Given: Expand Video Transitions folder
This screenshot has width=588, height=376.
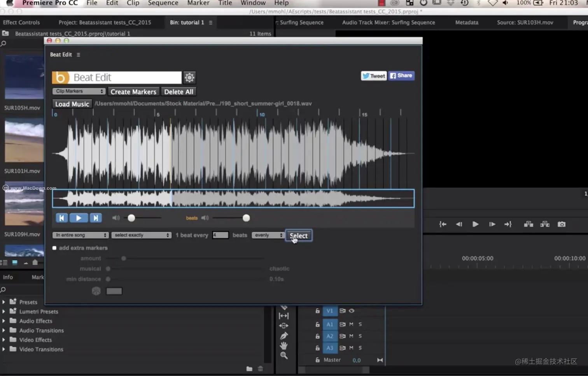Looking at the screenshot, I should tap(3, 349).
